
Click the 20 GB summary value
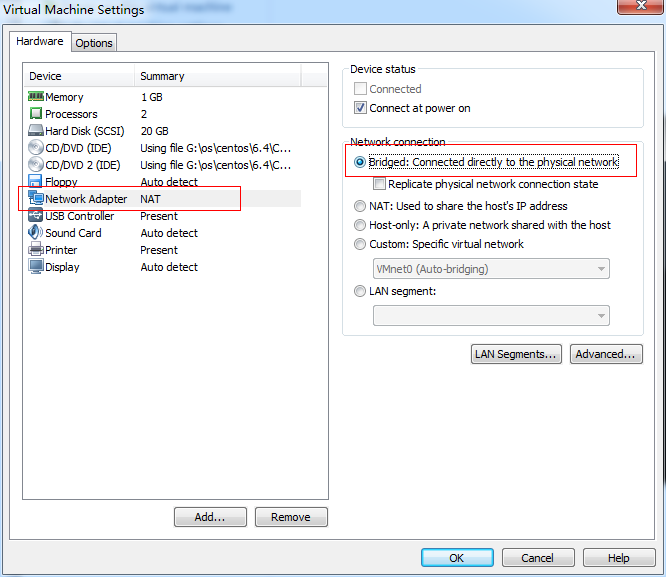point(155,131)
